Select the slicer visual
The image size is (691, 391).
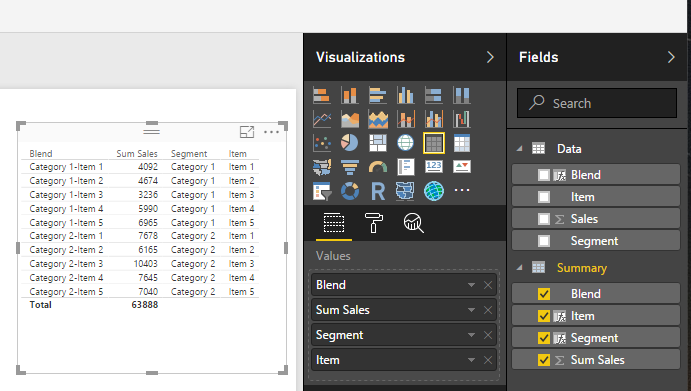coord(322,191)
